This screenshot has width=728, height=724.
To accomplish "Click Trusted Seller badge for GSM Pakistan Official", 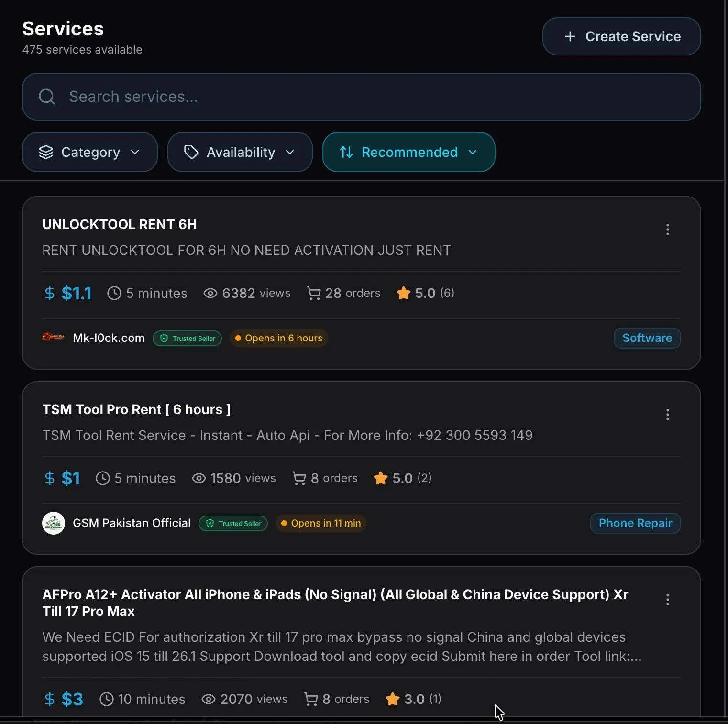I will pyautogui.click(x=233, y=524).
